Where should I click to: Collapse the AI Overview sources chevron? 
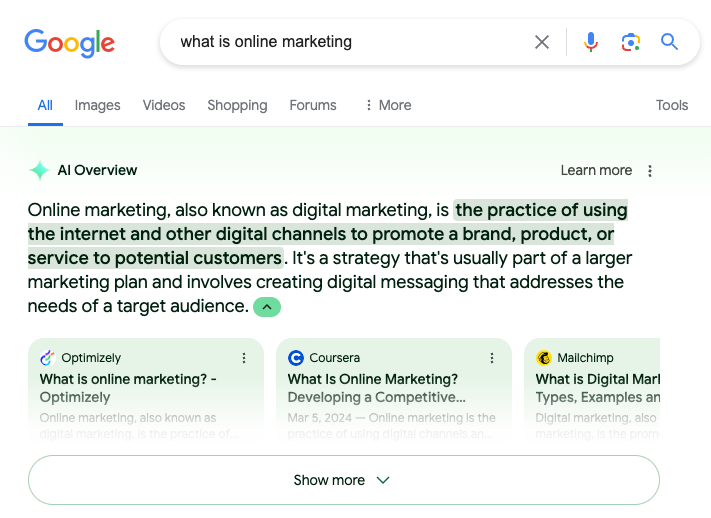[x=267, y=307]
